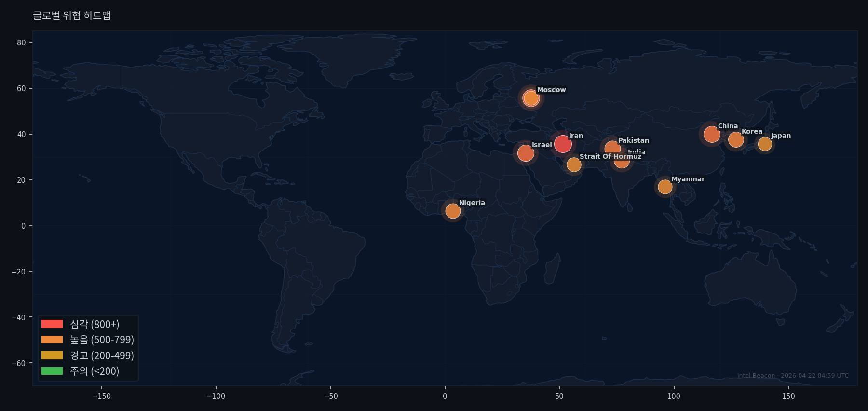Click the Korea label text

click(x=752, y=131)
